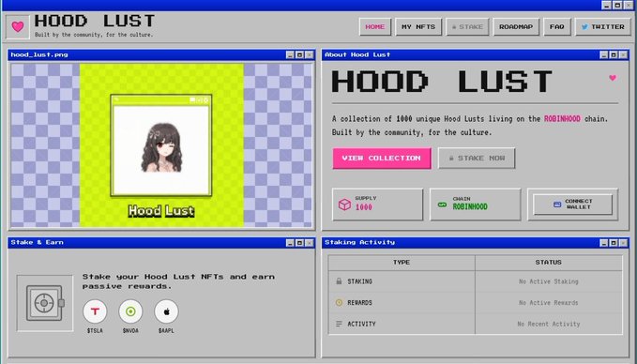Close the Staking Activity window
This screenshot has height=364, width=637.
623,243
